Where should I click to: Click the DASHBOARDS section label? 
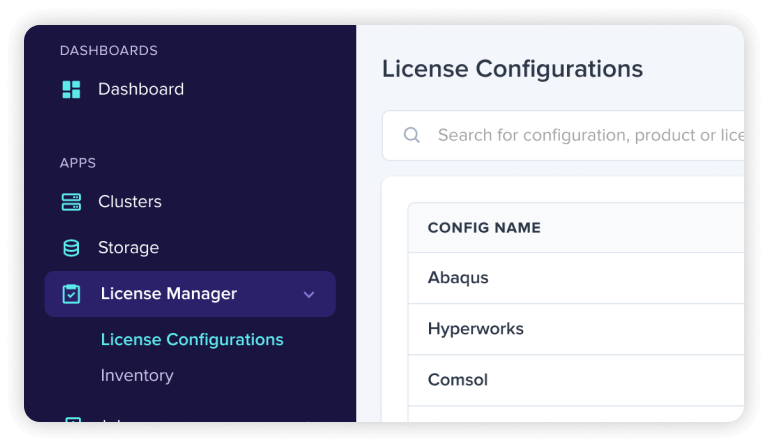pyautogui.click(x=109, y=50)
